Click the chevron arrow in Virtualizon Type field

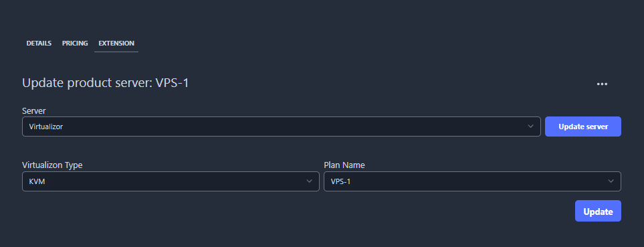click(x=309, y=181)
